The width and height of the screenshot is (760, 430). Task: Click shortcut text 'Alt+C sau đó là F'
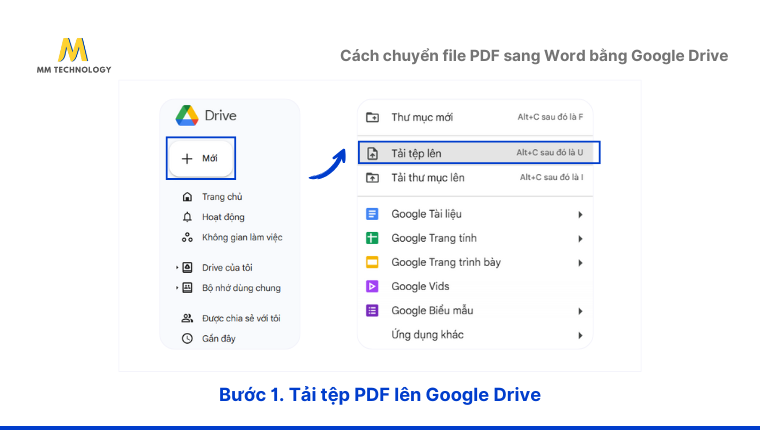click(550, 117)
